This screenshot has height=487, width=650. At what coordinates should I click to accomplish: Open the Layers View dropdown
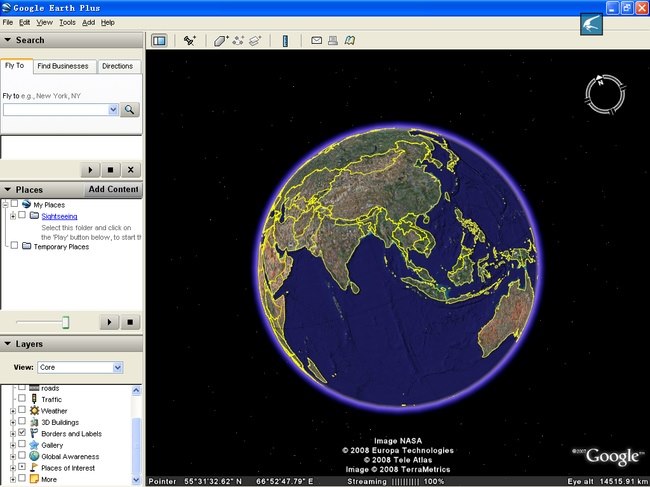[x=117, y=367]
